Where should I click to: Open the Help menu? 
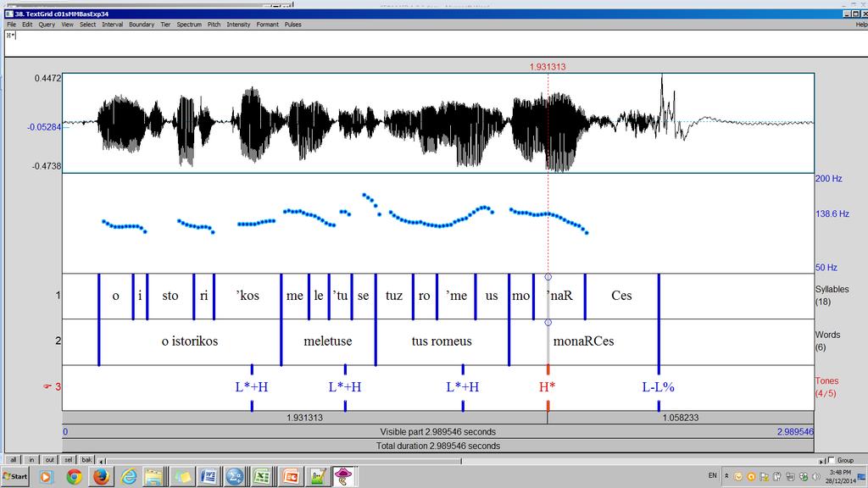[861, 25]
